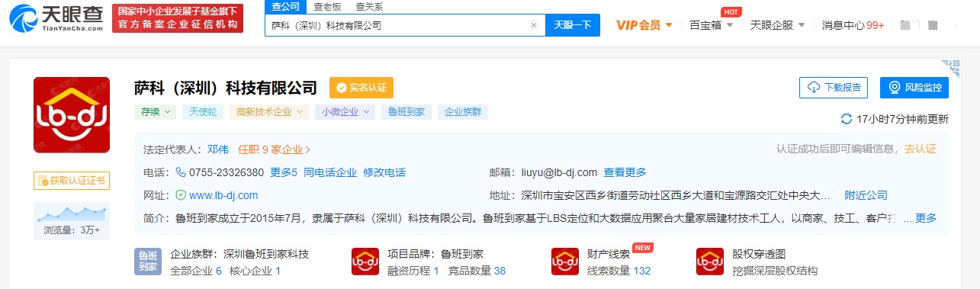The height and width of the screenshot is (289, 980).
Task: Expand the 存续 status tag
Action: [x=156, y=112]
